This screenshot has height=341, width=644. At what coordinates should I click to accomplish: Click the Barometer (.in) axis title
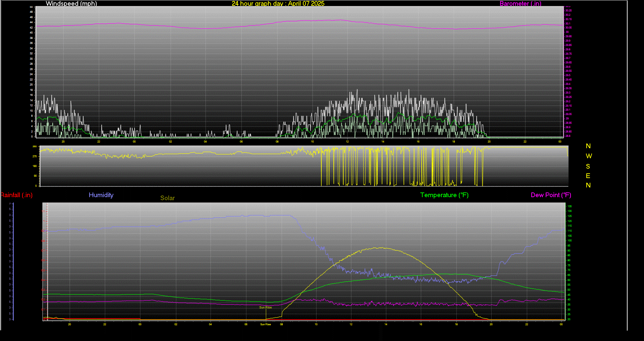[520, 4]
